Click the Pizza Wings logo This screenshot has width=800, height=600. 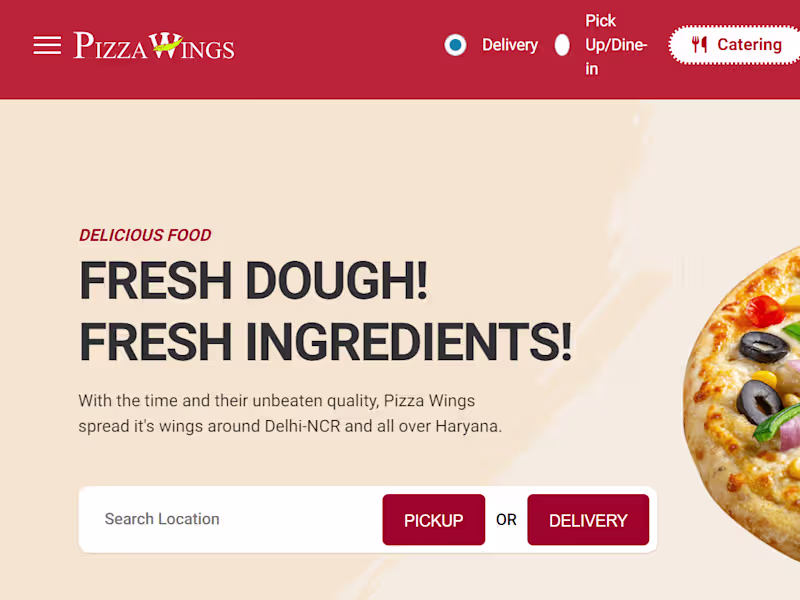(154, 45)
